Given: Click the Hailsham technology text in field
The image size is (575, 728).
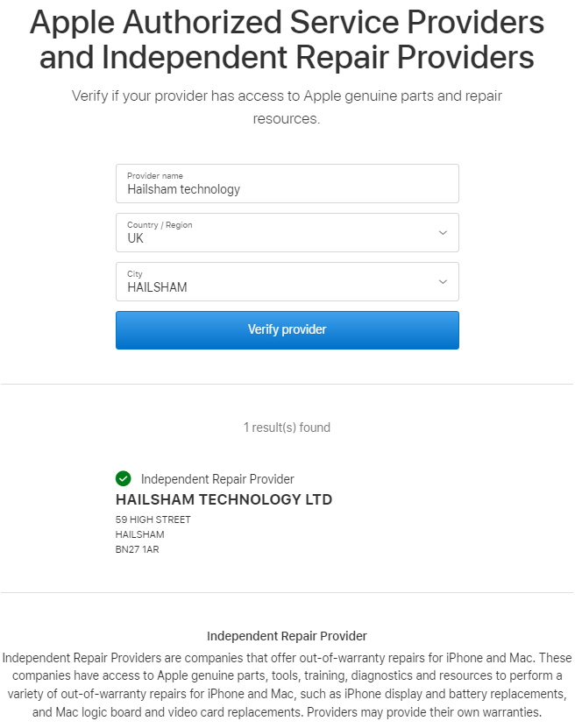Looking at the screenshot, I should click(x=184, y=189).
